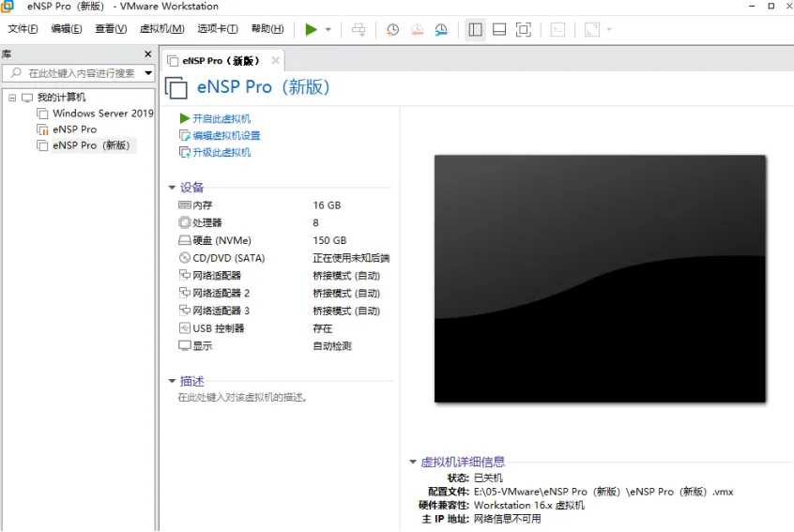Select Windows Server 2019 in the library

coord(103,114)
